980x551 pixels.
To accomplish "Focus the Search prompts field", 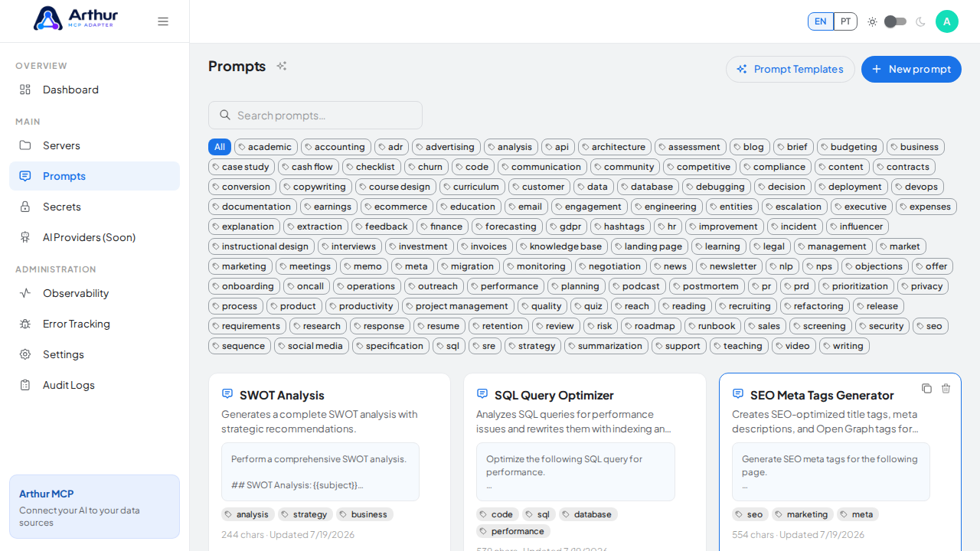I will click(x=315, y=115).
